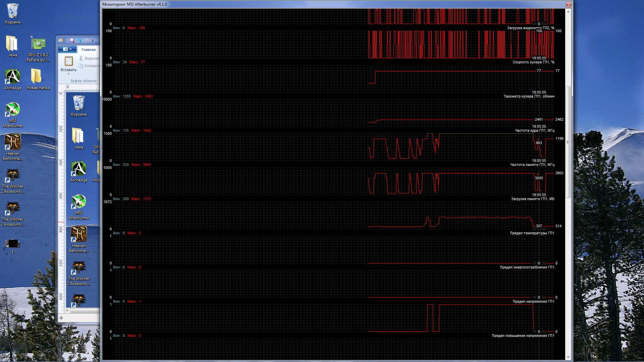644x362 pixels.
Task: Click the Вставить clipboard icon
Action: 69,61
